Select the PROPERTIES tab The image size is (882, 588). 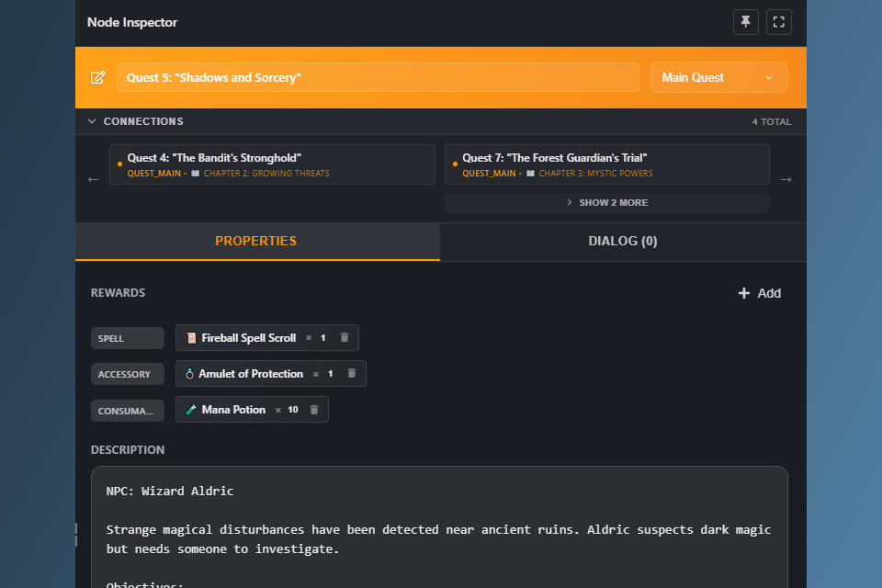256,241
